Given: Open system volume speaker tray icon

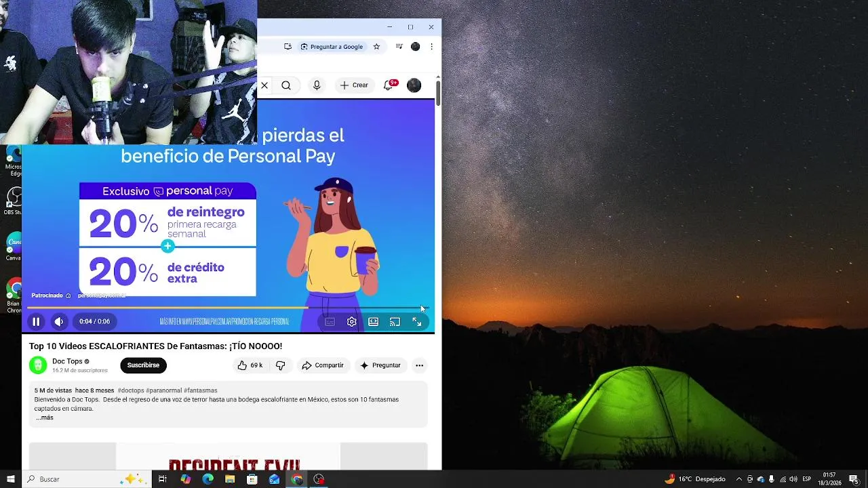Looking at the screenshot, I should pyautogui.click(x=793, y=479).
